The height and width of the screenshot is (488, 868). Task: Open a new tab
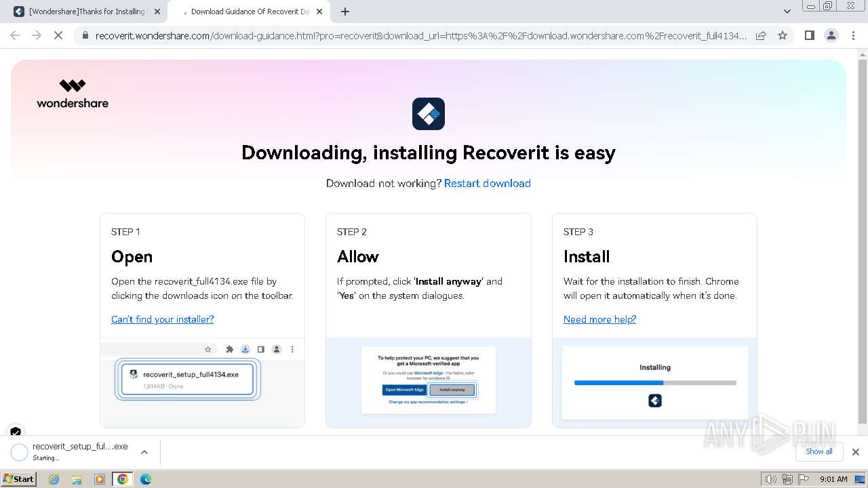(345, 12)
